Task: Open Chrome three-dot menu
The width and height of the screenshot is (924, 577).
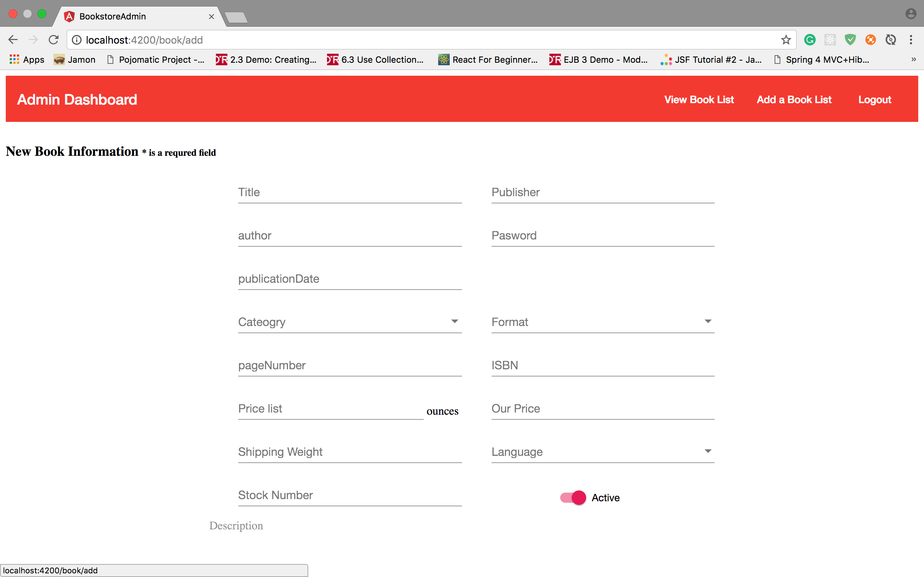Action: (x=911, y=40)
